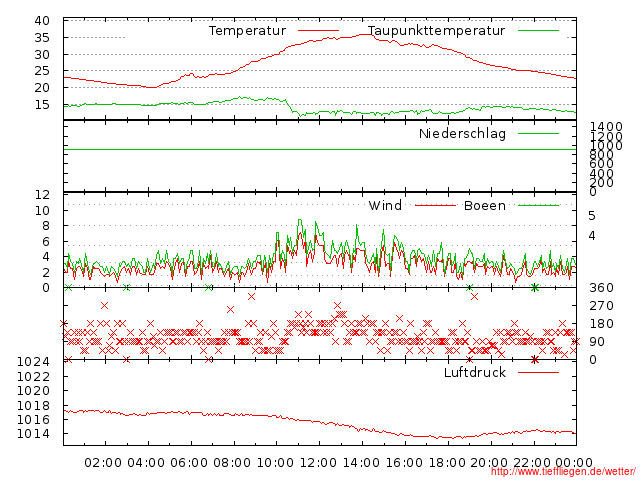Click the Temperatur legend label
Viewport: 640px width, 480px height.
(x=247, y=31)
